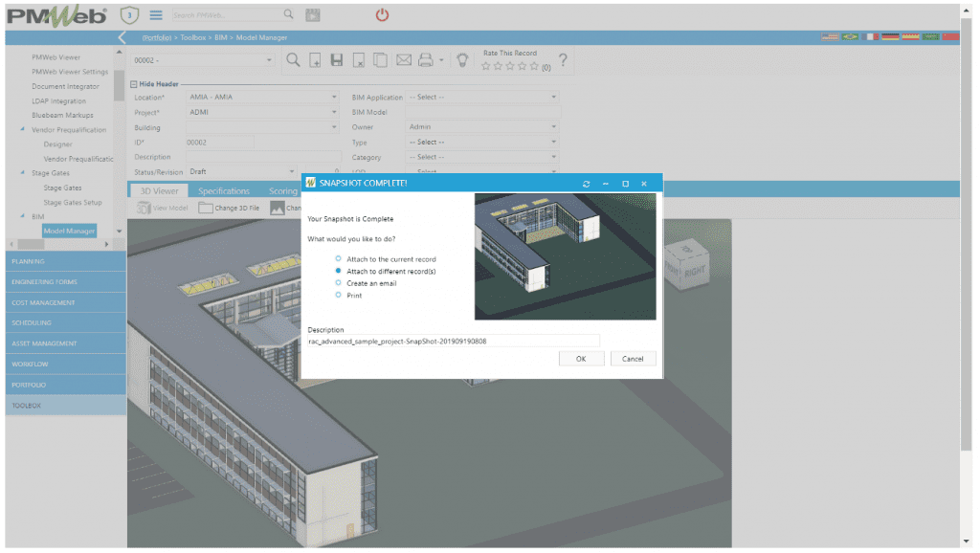Screen dimensions: 980x553
Task: Open the Type dropdown
Action: [553, 142]
